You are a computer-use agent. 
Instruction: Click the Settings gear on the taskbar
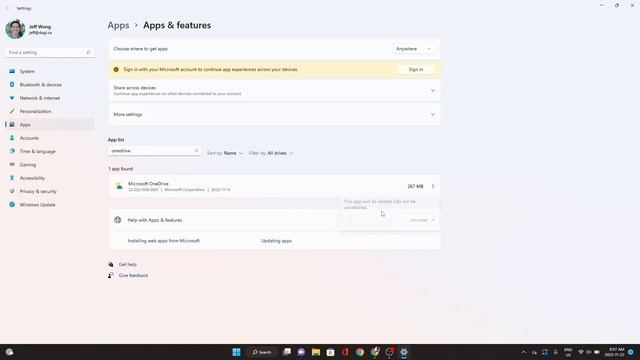point(404,352)
